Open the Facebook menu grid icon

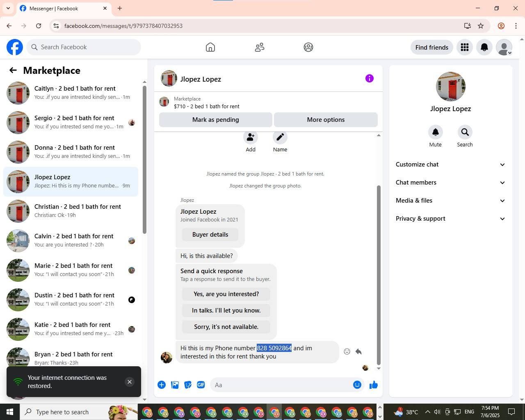[x=465, y=47]
